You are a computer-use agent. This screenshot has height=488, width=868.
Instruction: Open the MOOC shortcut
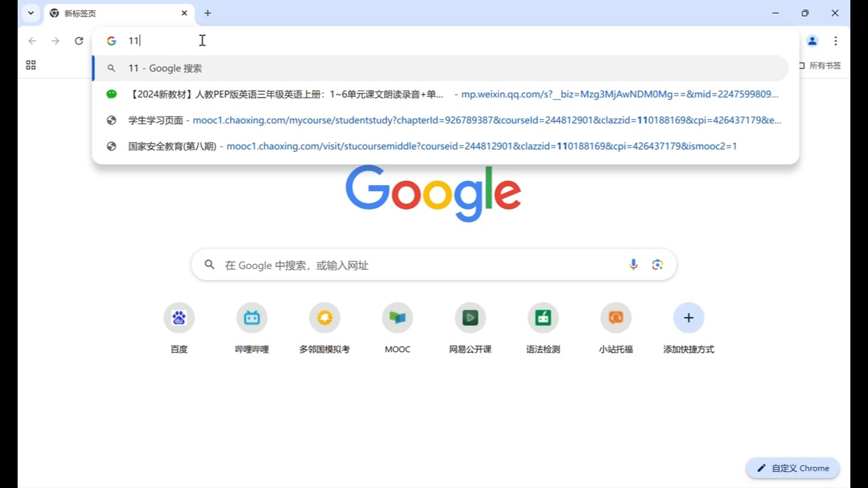coord(397,328)
